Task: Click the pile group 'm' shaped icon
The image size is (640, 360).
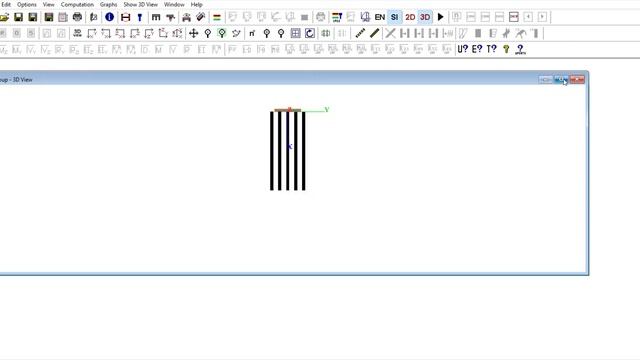Action: pos(156,17)
